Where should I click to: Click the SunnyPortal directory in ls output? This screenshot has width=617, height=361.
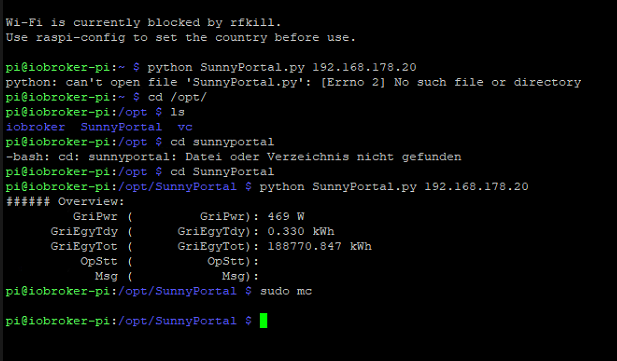(121, 127)
